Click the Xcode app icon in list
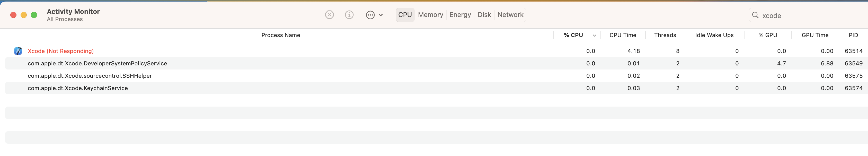 [x=18, y=51]
